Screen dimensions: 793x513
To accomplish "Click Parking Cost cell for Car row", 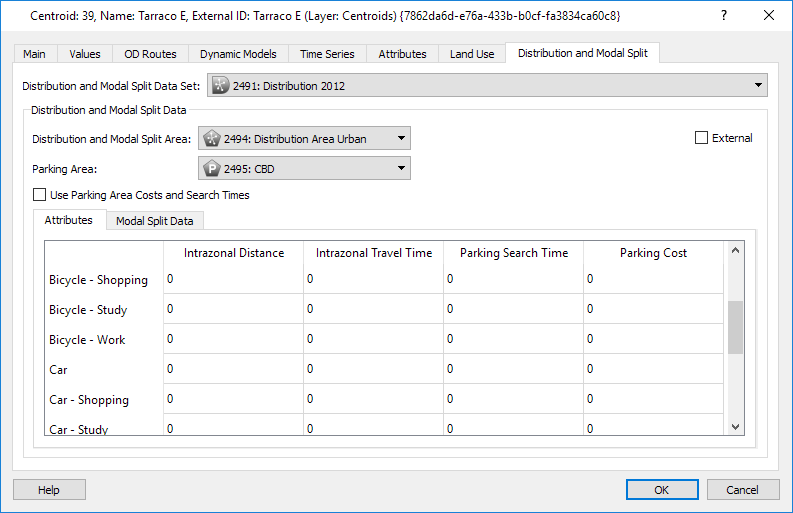I will pyautogui.click(x=653, y=369).
